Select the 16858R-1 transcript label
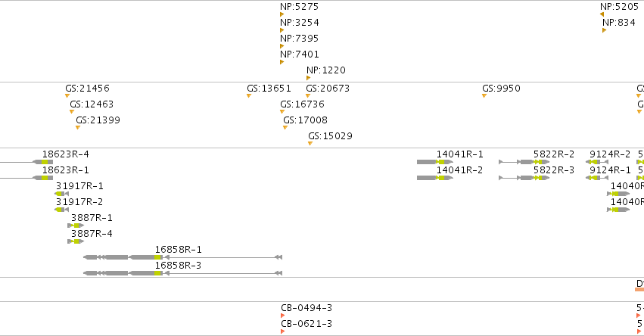The image size is (644, 336). [179, 250]
